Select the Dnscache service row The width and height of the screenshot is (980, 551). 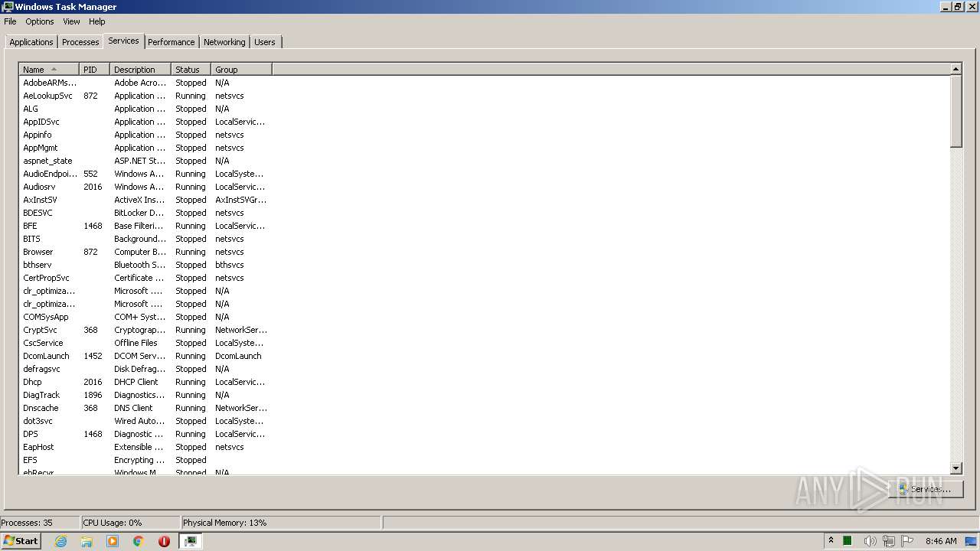click(145, 408)
